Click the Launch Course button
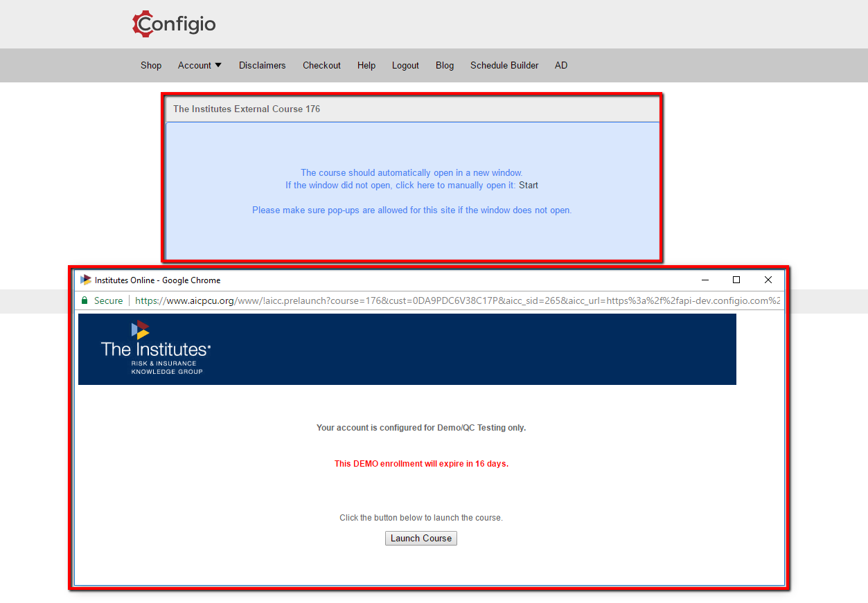This screenshot has width=868, height=603. (x=421, y=538)
